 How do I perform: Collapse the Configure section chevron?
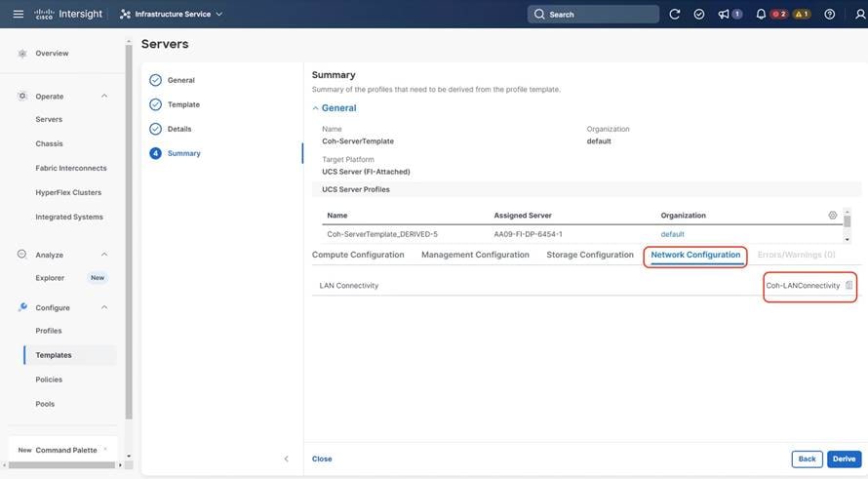[x=104, y=307]
